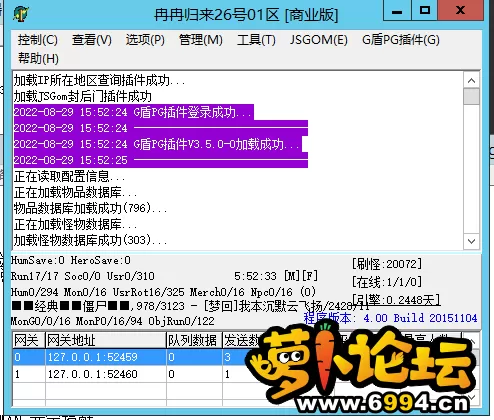Click the Hum0/294 Mon0/16 status line
Screen dimensions: 494x420
pos(163,292)
